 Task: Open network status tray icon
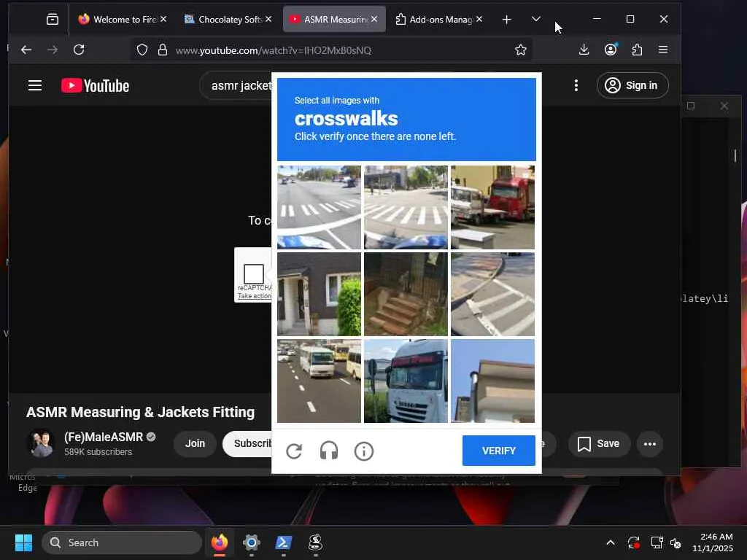click(x=657, y=542)
